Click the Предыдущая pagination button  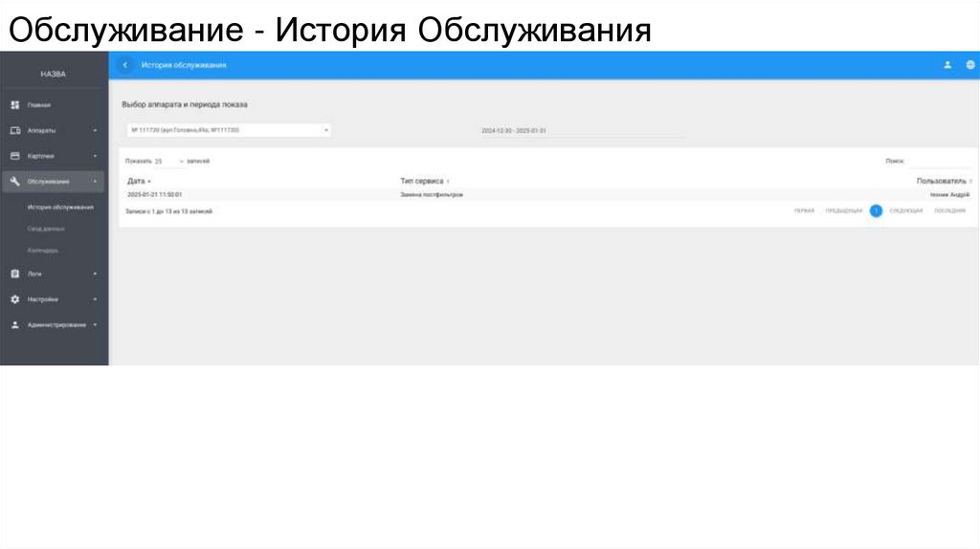tap(844, 211)
